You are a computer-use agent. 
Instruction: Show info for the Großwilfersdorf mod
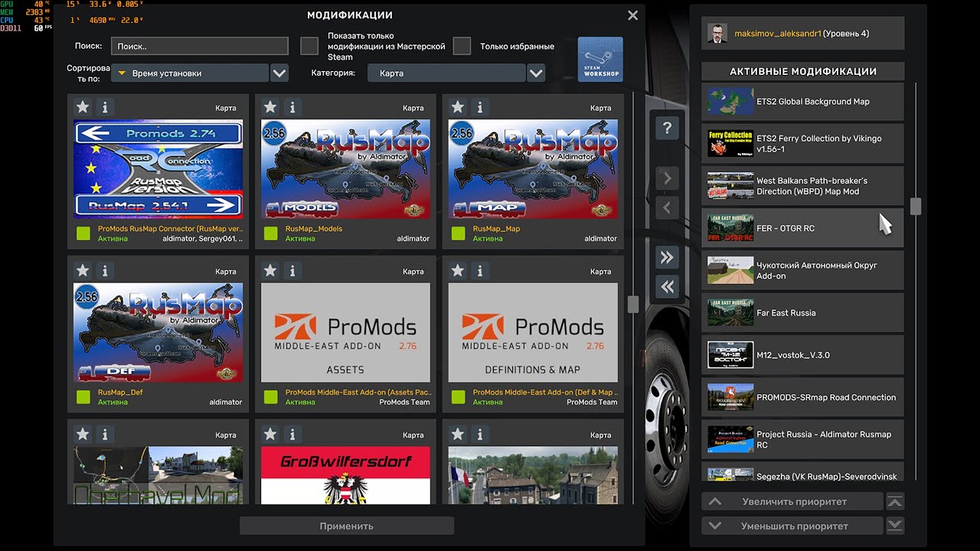[292, 435]
